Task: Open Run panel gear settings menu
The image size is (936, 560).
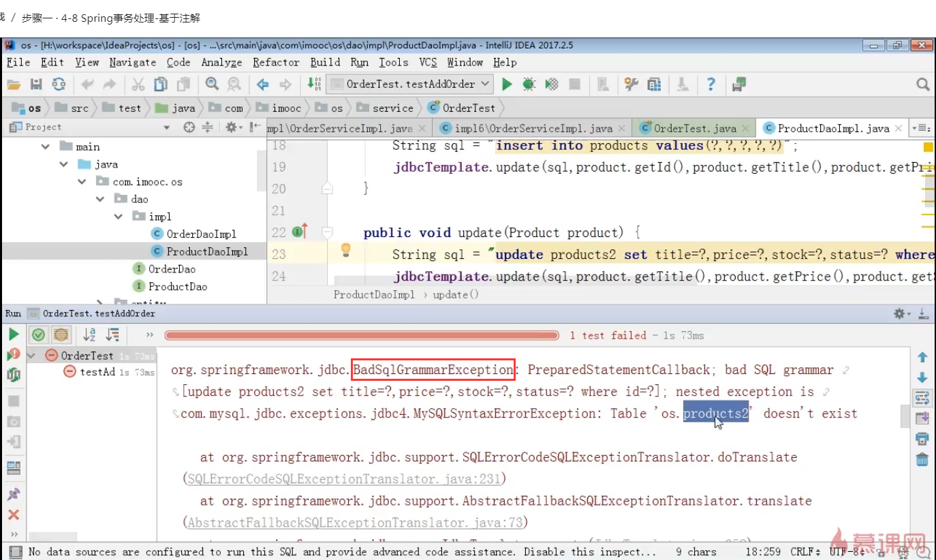Action: [902, 314]
